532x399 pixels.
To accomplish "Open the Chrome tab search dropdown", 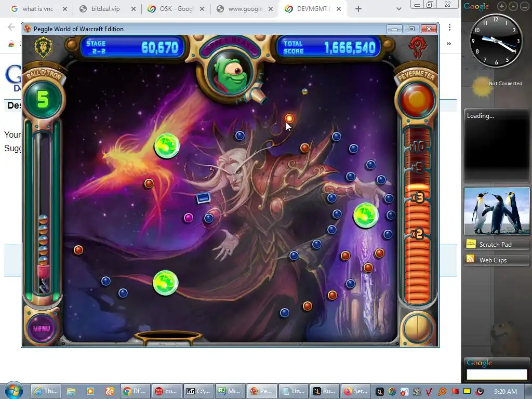I will [x=399, y=9].
